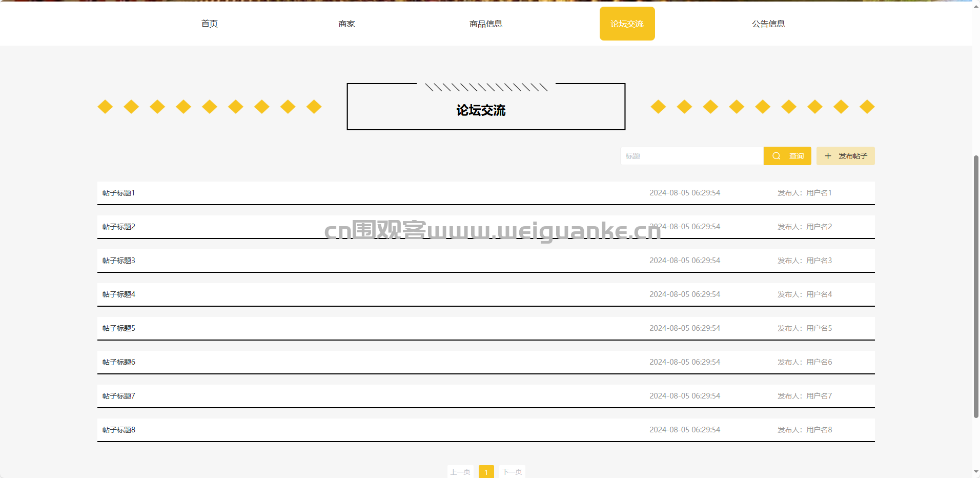Image resolution: width=980 pixels, height=478 pixels.
Task: Open the 帖子标题8 post
Action: [119, 430]
